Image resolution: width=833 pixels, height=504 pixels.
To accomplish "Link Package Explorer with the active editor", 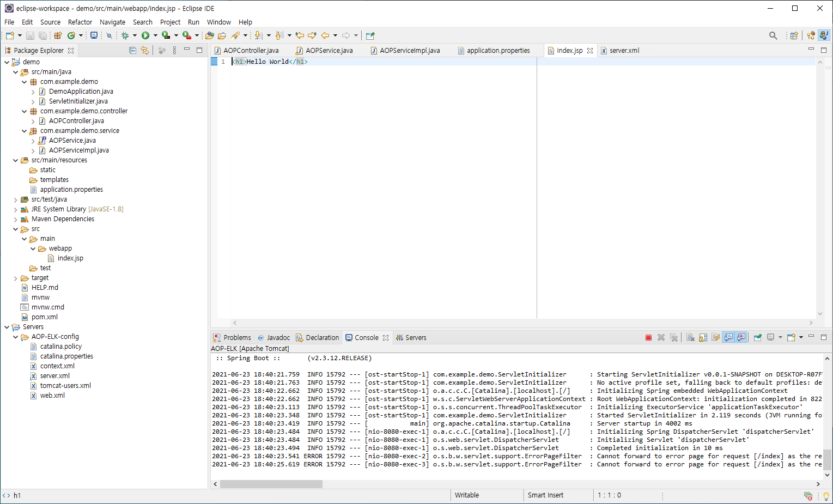I will 145,50.
